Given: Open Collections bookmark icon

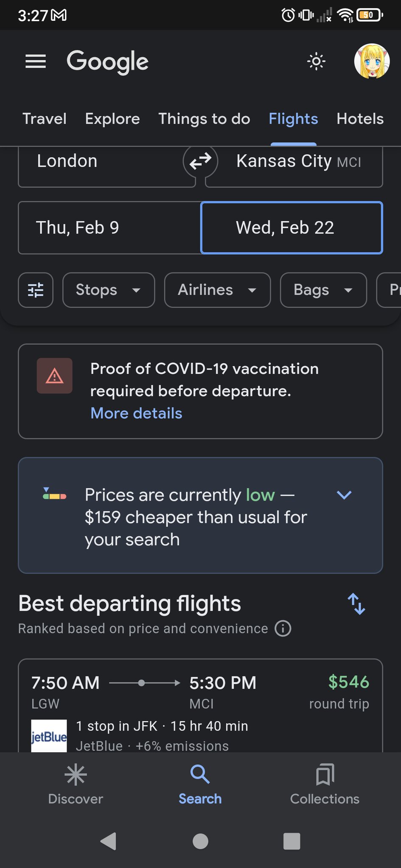Looking at the screenshot, I should click(x=325, y=775).
